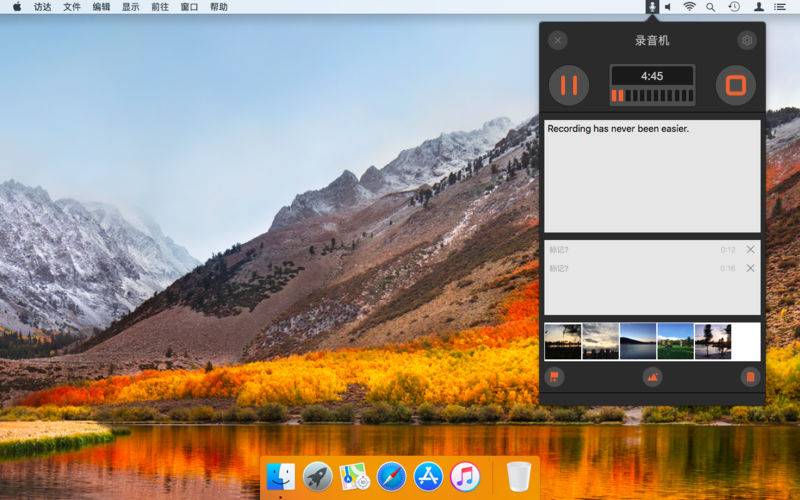Click the audio level meter bars
This screenshot has width=800, height=500.
pyautogui.click(x=652, y=96)
